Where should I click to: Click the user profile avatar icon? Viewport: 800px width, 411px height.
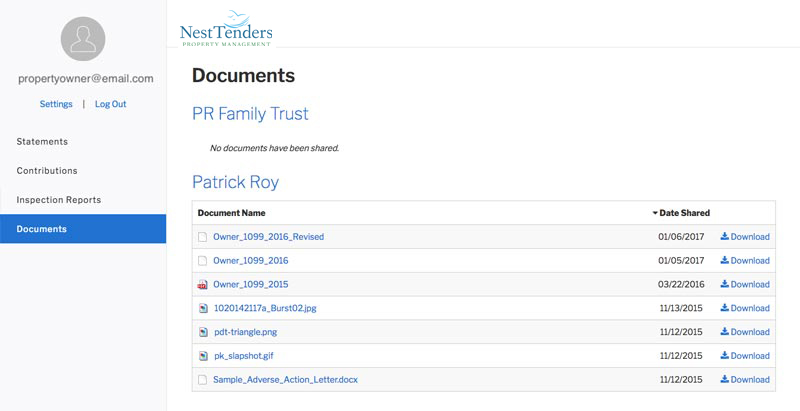[83, 40]
